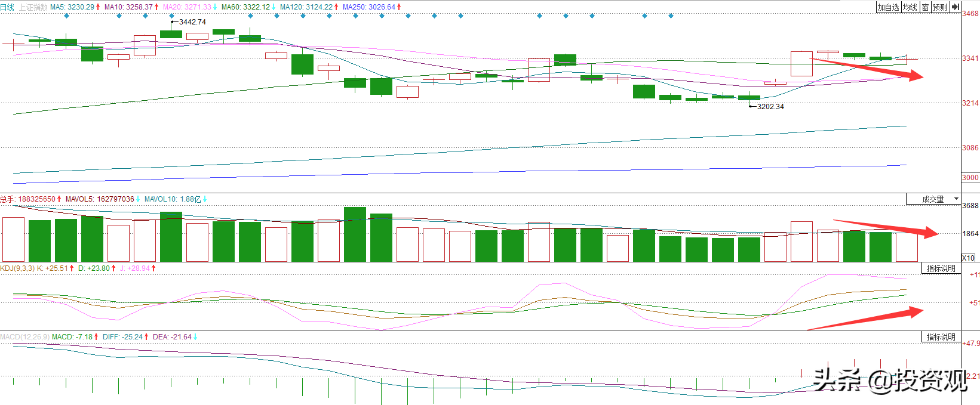
Task: Click the MA5 legend value label
Action: coord(72,7)
